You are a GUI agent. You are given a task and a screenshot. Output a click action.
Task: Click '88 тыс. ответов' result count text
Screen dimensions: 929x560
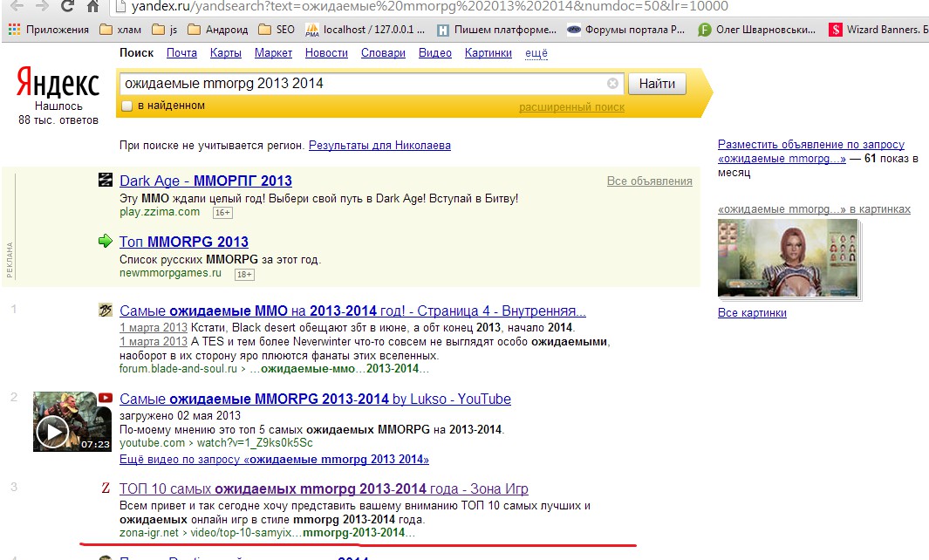(x=58, y=120)
